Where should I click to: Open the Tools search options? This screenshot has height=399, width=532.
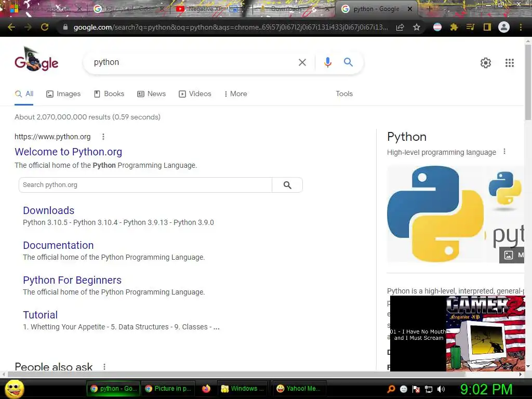tap(344, 94)
